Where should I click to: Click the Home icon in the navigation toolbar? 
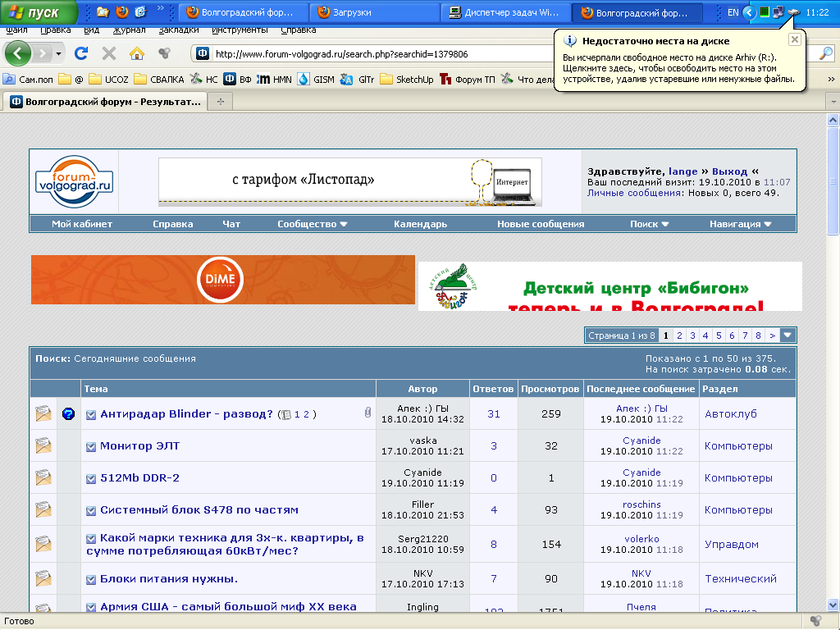pyautogui.click(x=137, y=53)
